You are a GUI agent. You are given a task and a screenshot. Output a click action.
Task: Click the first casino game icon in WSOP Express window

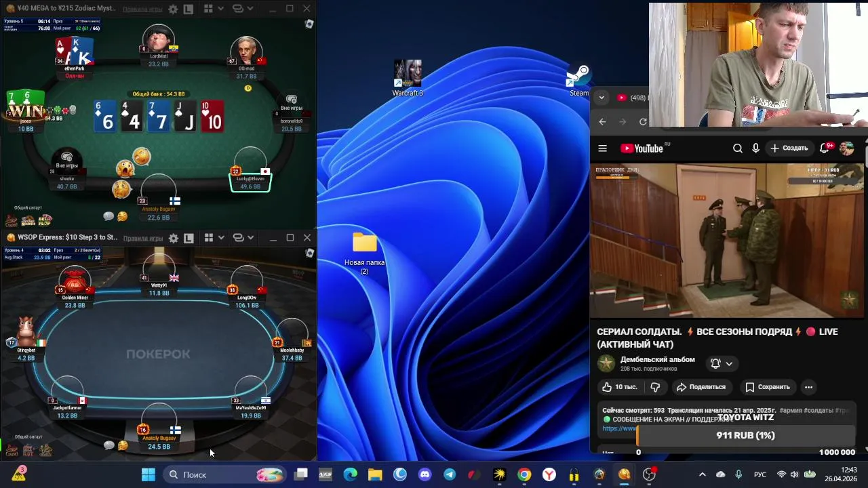click(12, 449)
